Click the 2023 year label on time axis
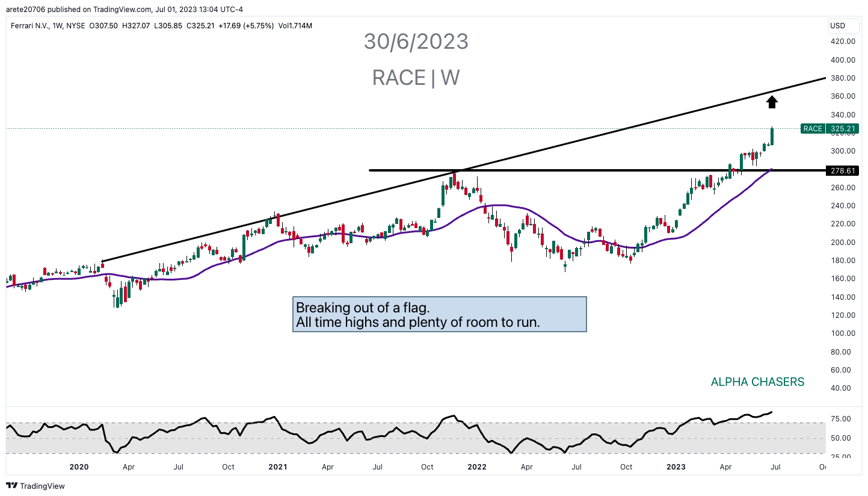This screenshot has height=496, width=868. 676,467
